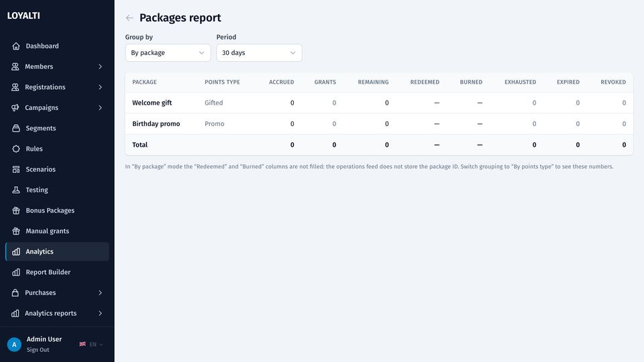Click the POINTS TYPE column header
This screenshot has height=362, width=644.
tap(222, 82)
